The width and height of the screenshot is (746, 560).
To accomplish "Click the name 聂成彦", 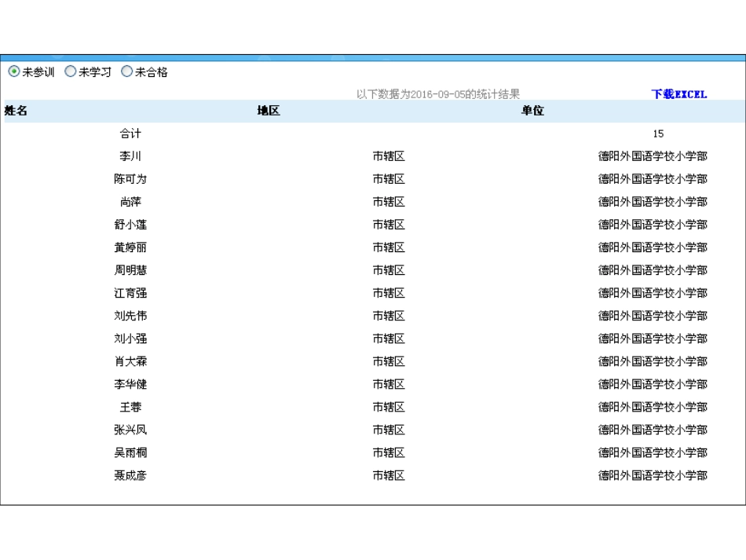I will tap(130, 475).
